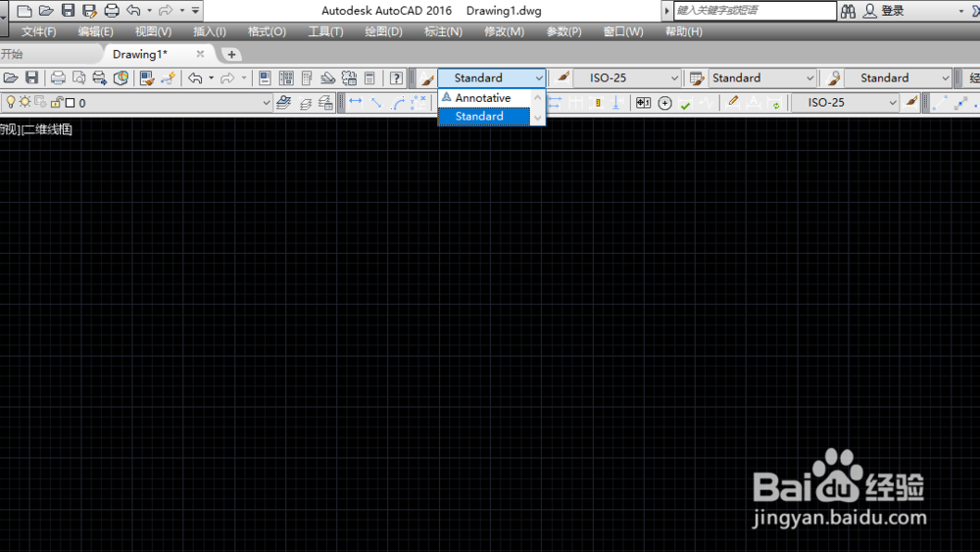The height and width of the screenshot is (552, 980).
Task: Click Save in the quick access bar
Action: point(68,11)
